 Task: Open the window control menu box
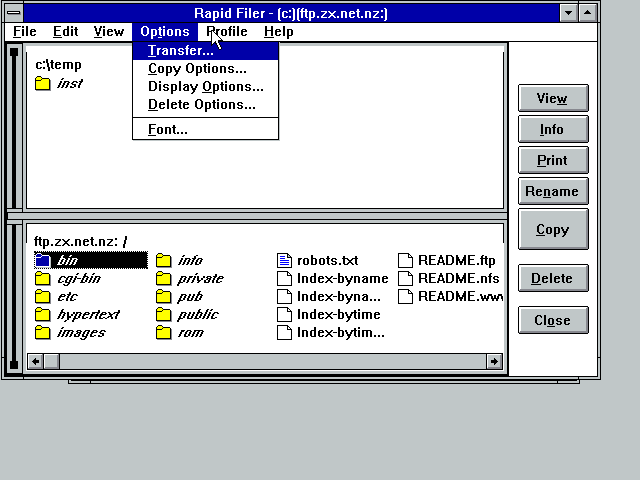(14, 13)
